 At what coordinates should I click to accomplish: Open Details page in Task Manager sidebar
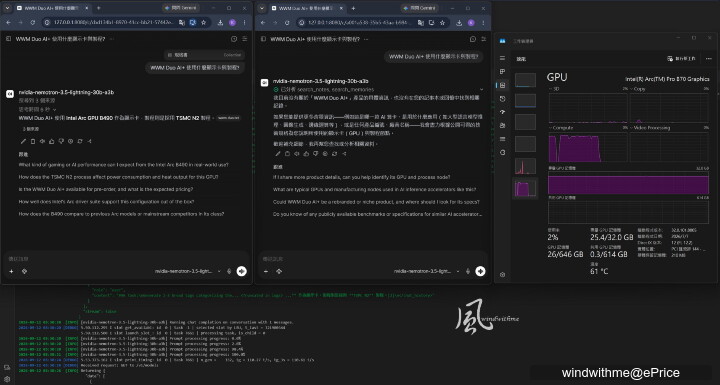[x=502, y=139]
